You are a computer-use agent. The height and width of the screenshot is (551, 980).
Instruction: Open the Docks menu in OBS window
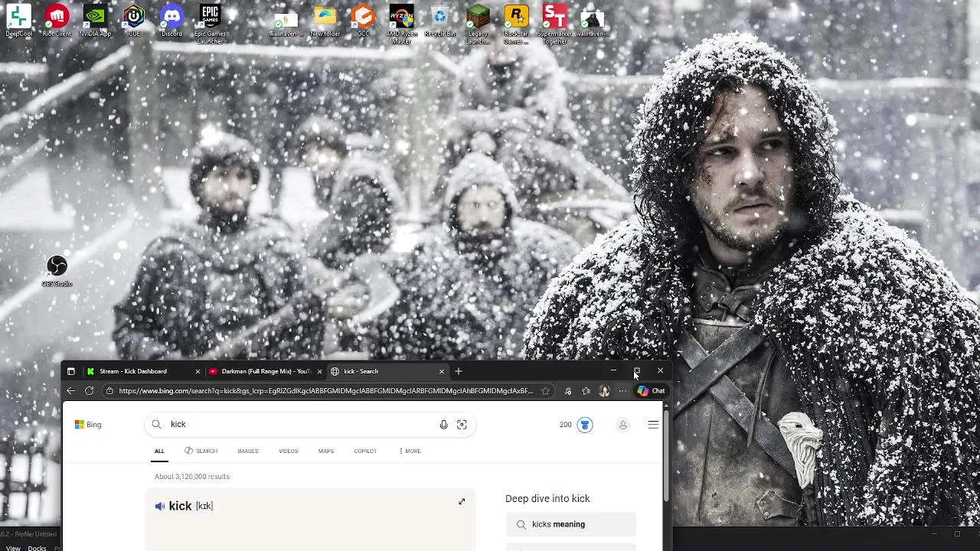pos(37,548)
